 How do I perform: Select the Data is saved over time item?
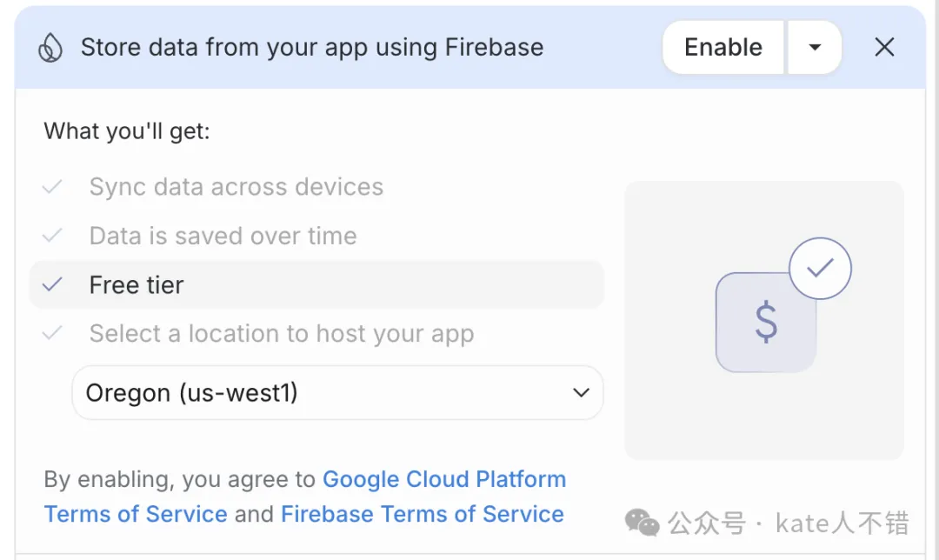(x=223, y=236)
